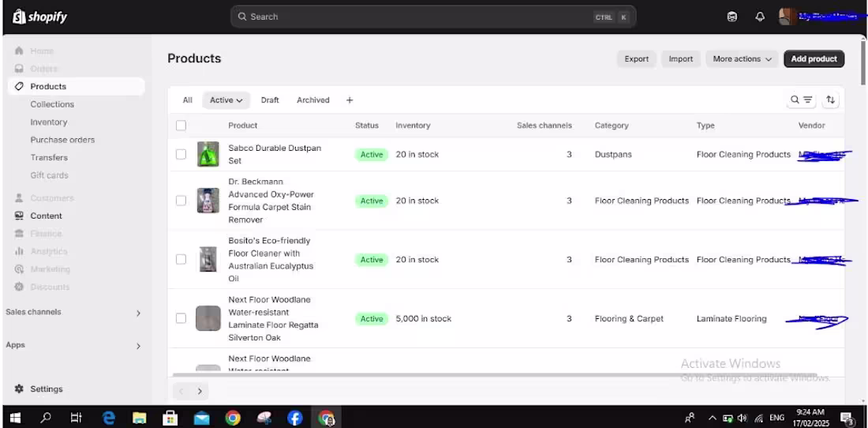Image resolution: width=868 pixels, height=428 pixels.
Task: Open the Marketing target icon
Action: coord(19,269)
